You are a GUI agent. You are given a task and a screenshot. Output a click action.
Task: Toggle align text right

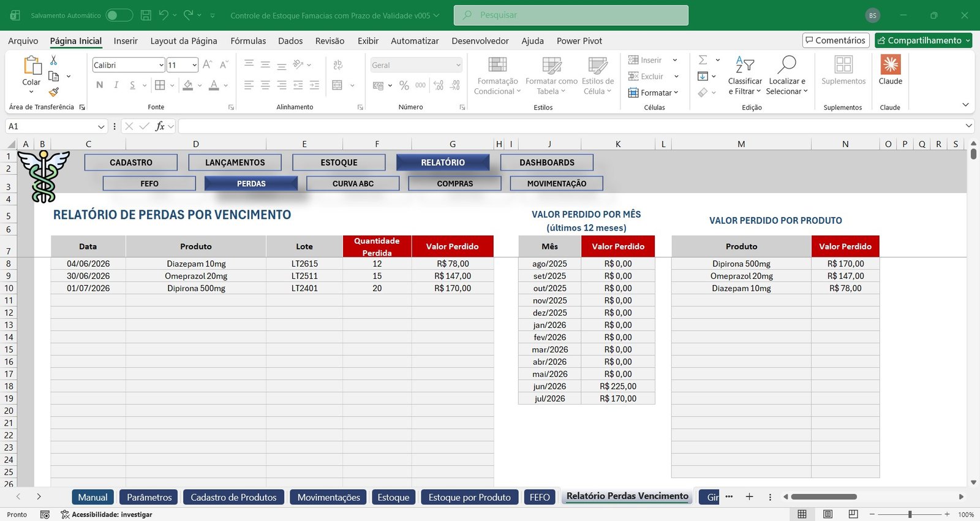click(282, 85)
